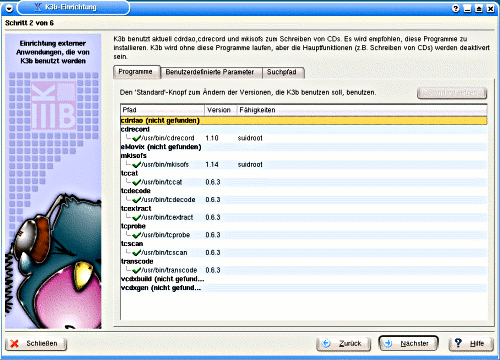500x360 pixels.
Task: Click suidroot capability in the mkisofs row
Action: (x=250, y=164)
